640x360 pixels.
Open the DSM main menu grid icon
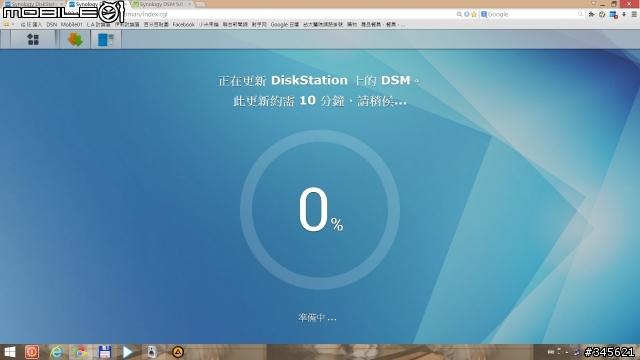click(x=33, y=40)
